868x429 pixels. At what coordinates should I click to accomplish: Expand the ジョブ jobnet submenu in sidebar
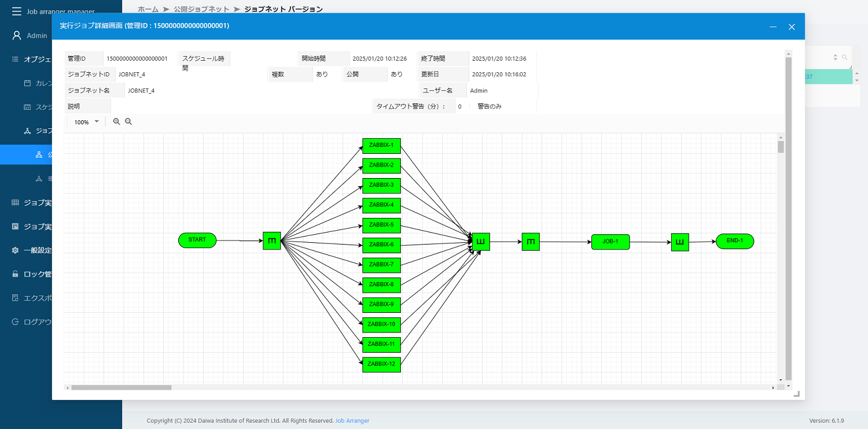(x=38, y=131)
